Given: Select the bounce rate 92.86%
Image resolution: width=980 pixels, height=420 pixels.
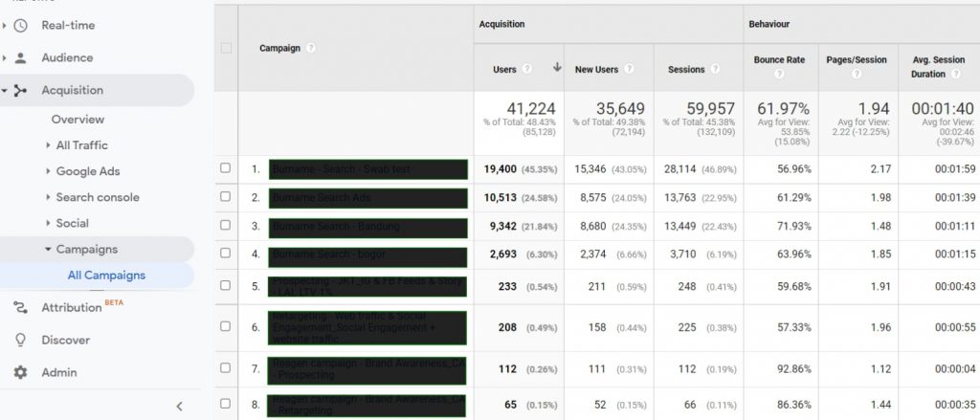Looking at the screenshot, I should click(793, 369).
